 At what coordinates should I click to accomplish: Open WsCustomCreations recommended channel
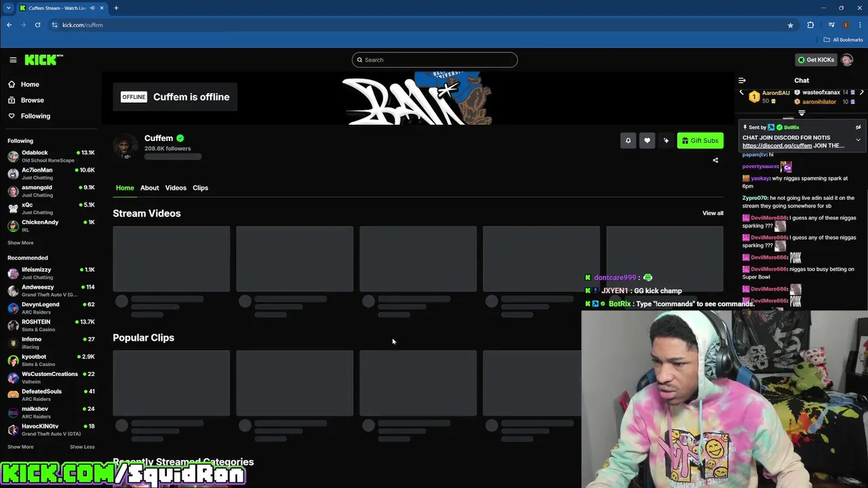click(51, 378)
